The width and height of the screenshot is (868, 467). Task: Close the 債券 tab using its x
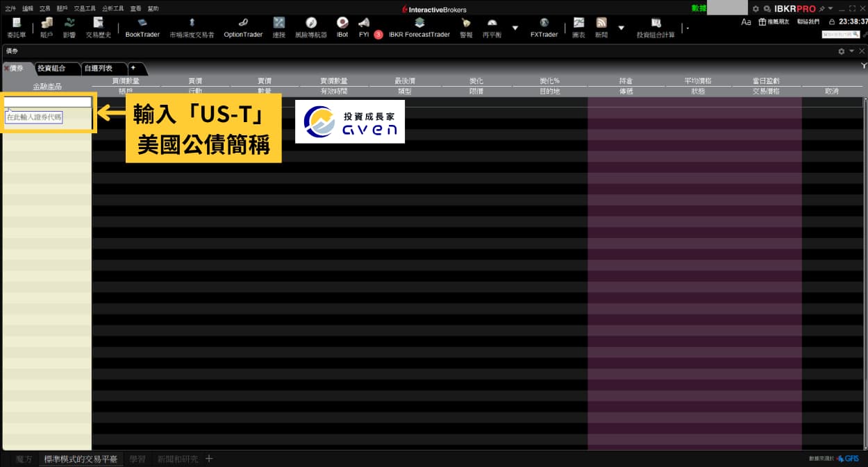(6, 68)
